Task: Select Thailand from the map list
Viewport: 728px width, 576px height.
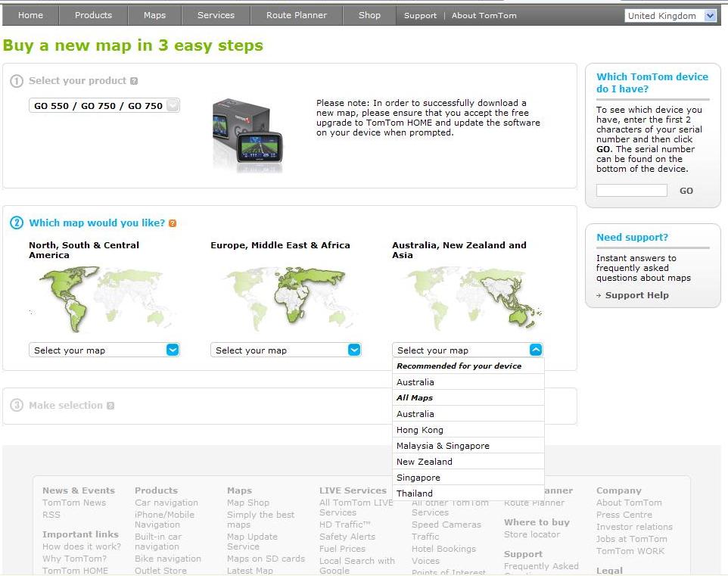Action: [x=468, y=493]
